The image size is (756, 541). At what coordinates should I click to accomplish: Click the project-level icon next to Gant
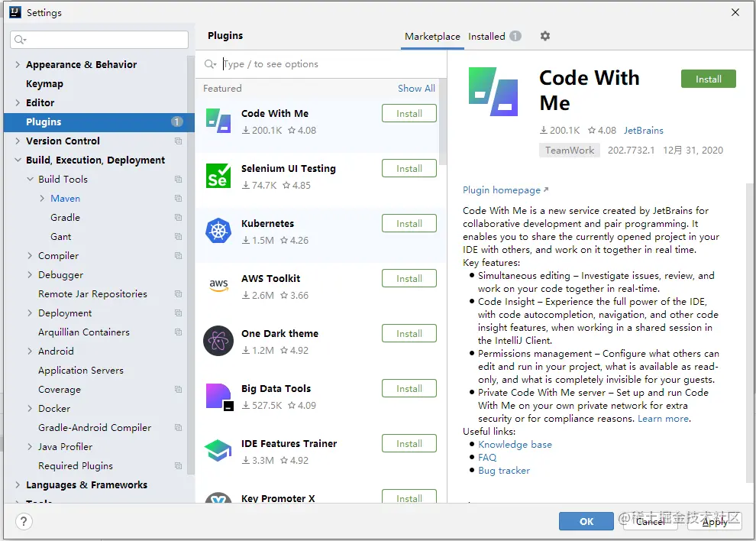[x=179, y=236]
